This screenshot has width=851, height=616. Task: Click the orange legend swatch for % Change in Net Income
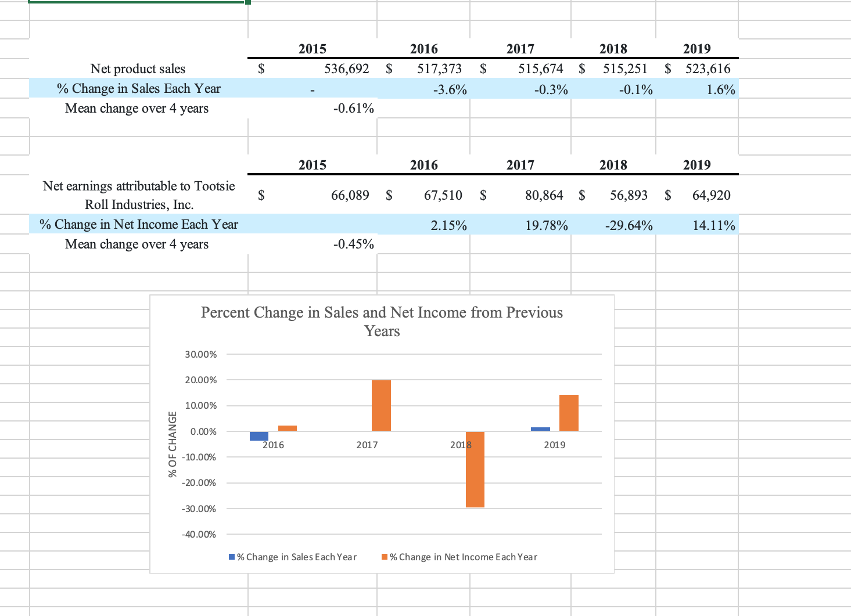385,557
